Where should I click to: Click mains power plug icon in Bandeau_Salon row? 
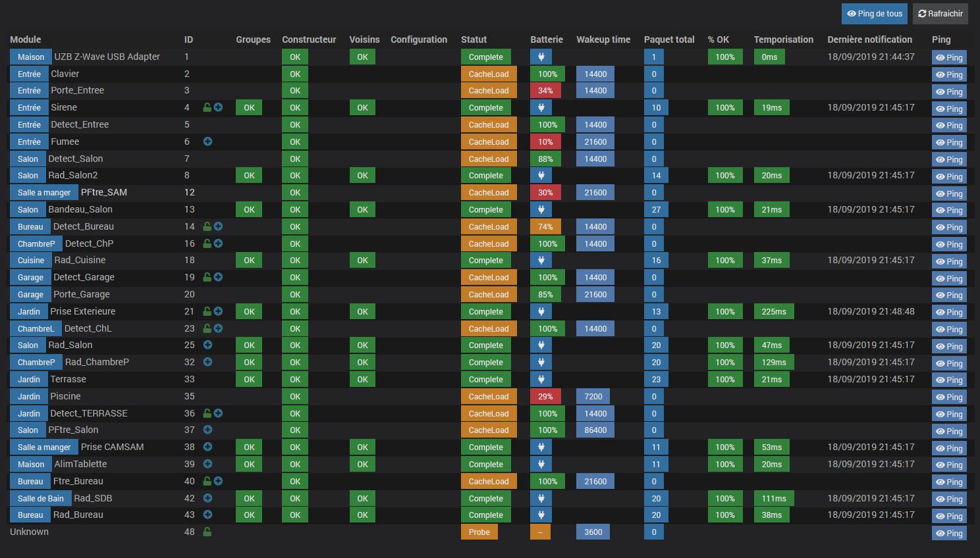click(541, 210)
